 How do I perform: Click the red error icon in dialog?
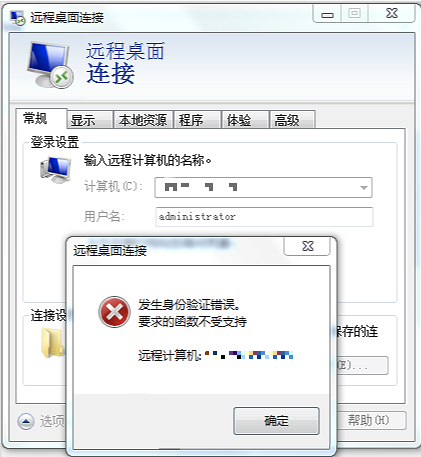coord(114,312)
